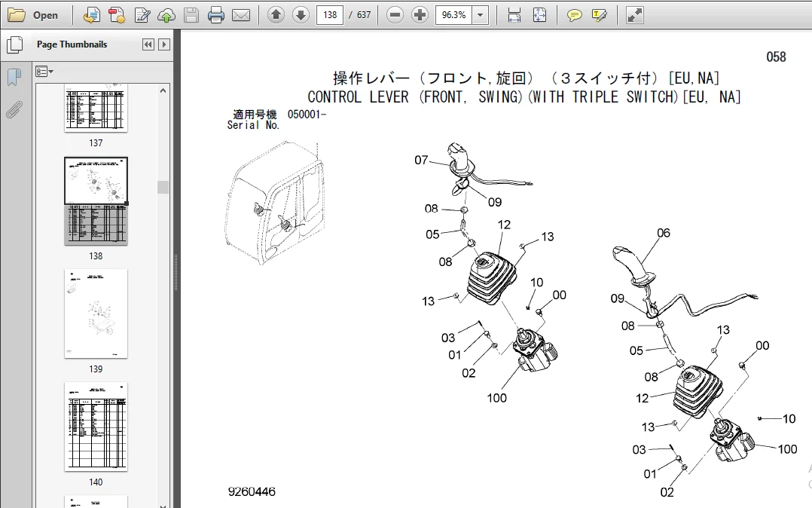The height and width of the screenshot is (508, 812).
Task: Open a file with the Open button
Action: click(33, 15)
